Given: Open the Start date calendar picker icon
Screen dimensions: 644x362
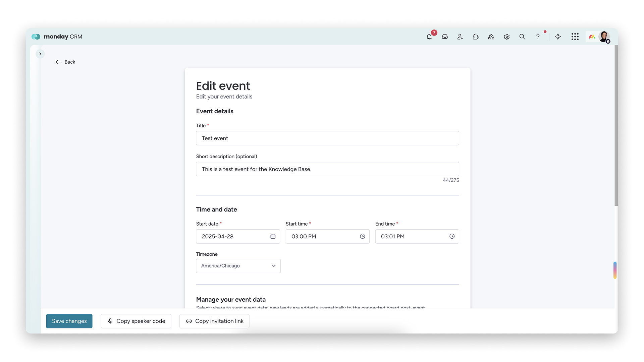Looking at the screenshot, I should point(273,236).
